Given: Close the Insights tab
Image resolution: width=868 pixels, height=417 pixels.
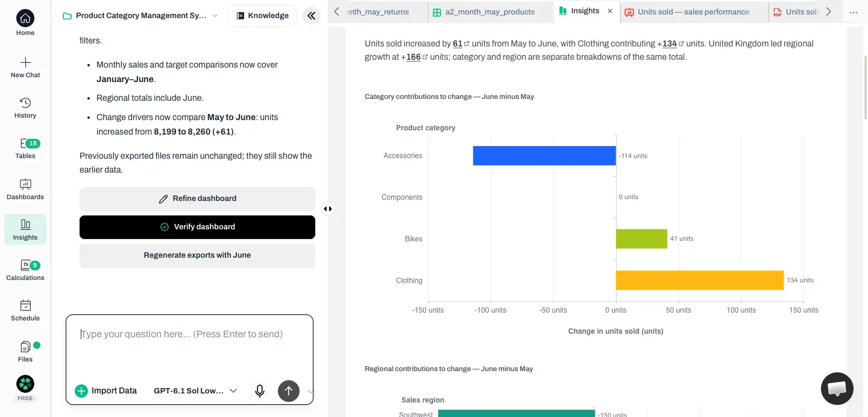Looking at the screenshot, I should click(x=610, y=11).
